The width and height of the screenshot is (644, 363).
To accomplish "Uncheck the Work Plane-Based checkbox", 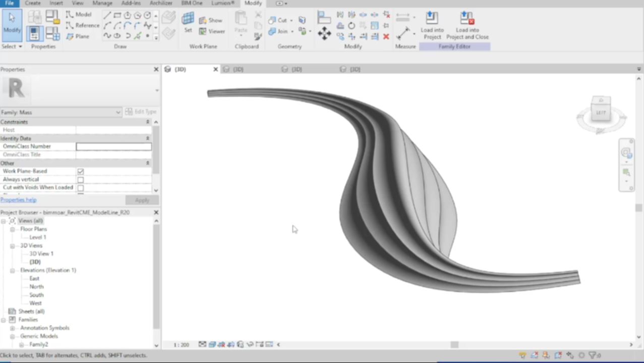I will pos(80,172).
